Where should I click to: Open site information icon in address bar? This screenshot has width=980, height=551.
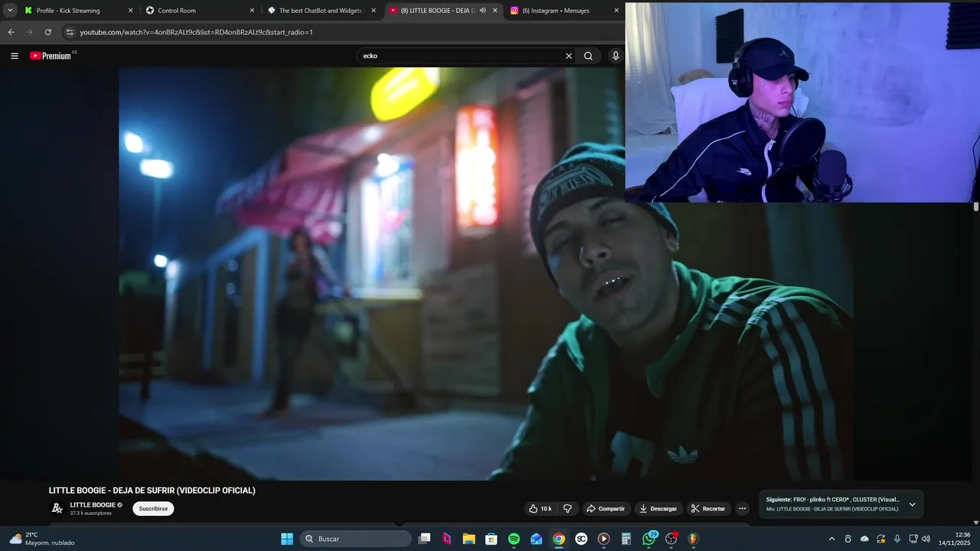point(70,32)
